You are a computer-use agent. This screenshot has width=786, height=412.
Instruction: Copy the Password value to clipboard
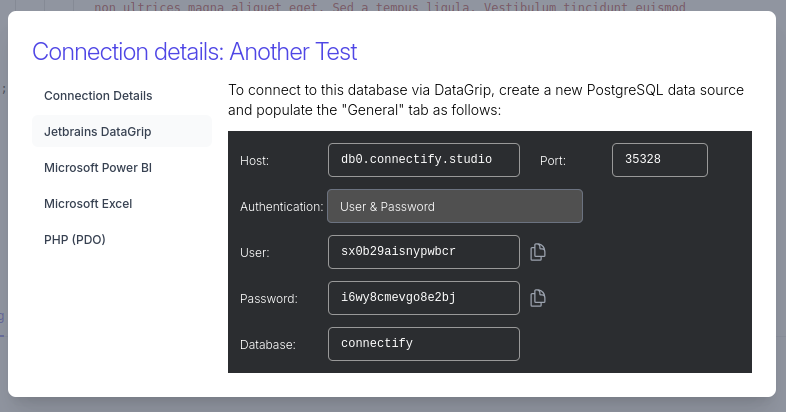(538, 298)
